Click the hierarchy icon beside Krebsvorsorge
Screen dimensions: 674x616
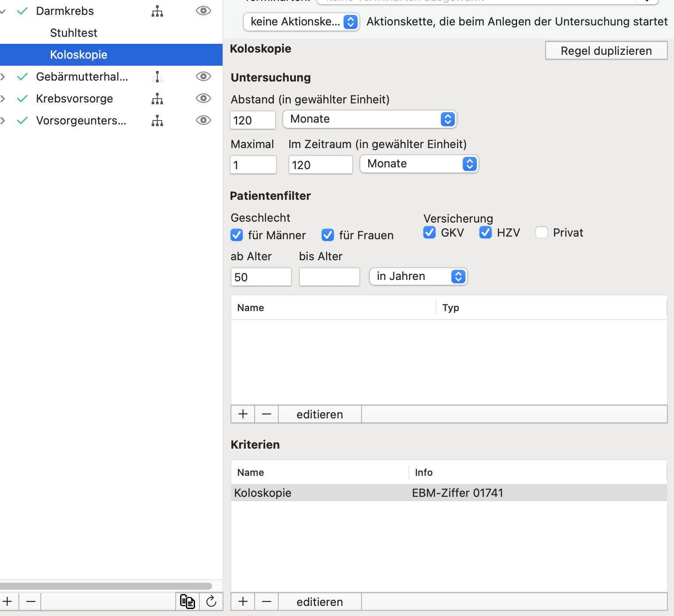point(157,99)
